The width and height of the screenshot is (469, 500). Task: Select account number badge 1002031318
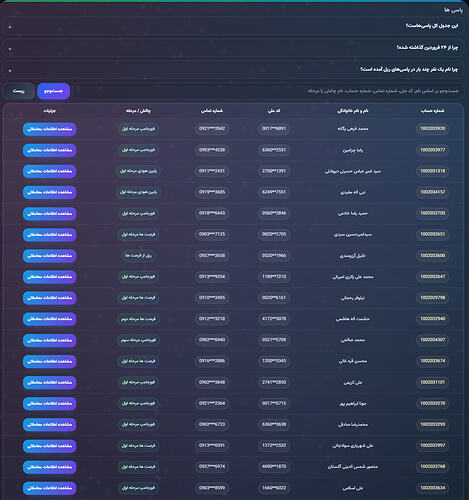432,171
